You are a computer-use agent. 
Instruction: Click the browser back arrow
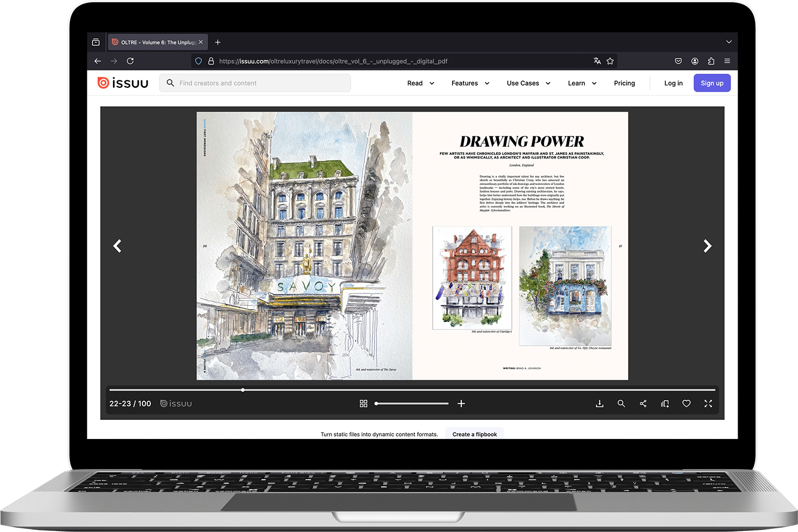tap(98, 61)
